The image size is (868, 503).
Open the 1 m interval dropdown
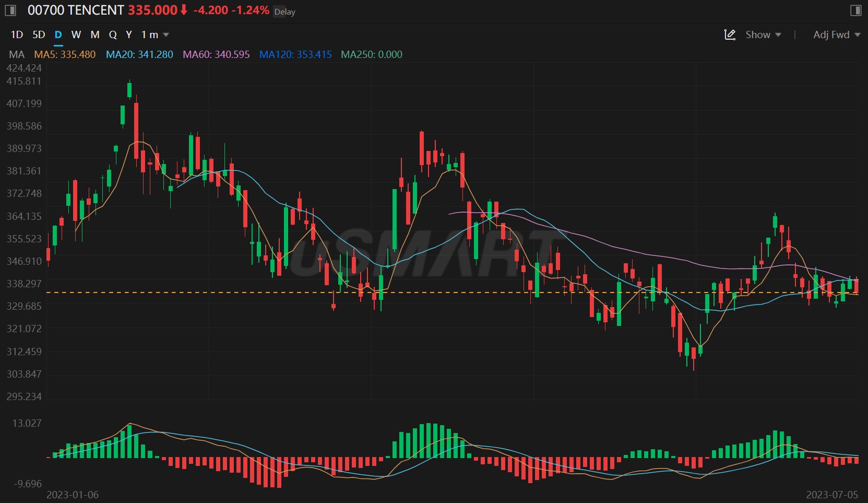tap(155, 34)
